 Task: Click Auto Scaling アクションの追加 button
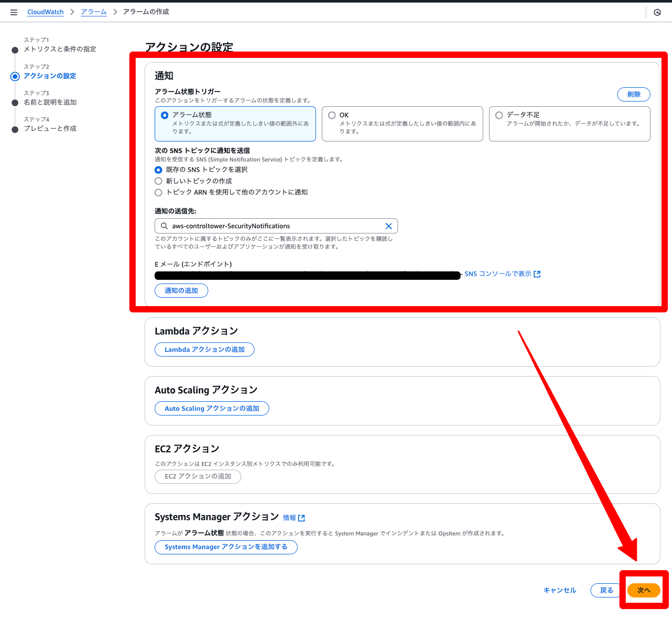click(212, 408)
